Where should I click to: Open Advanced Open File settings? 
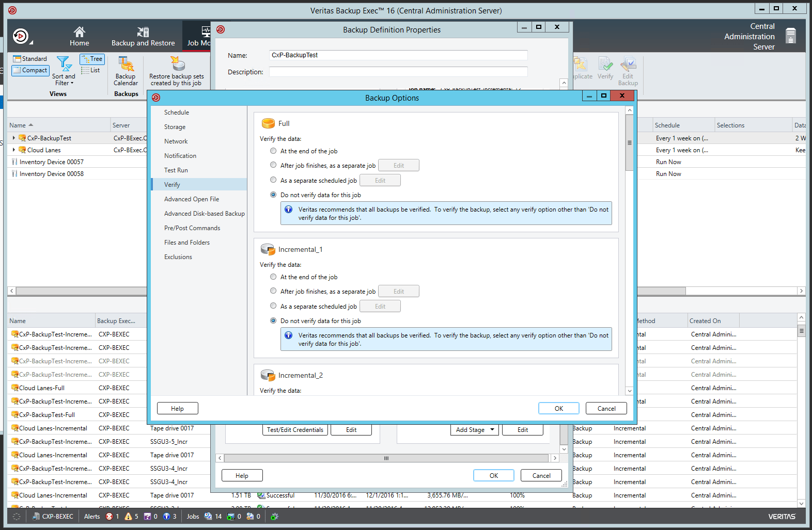tap(199, 199)
